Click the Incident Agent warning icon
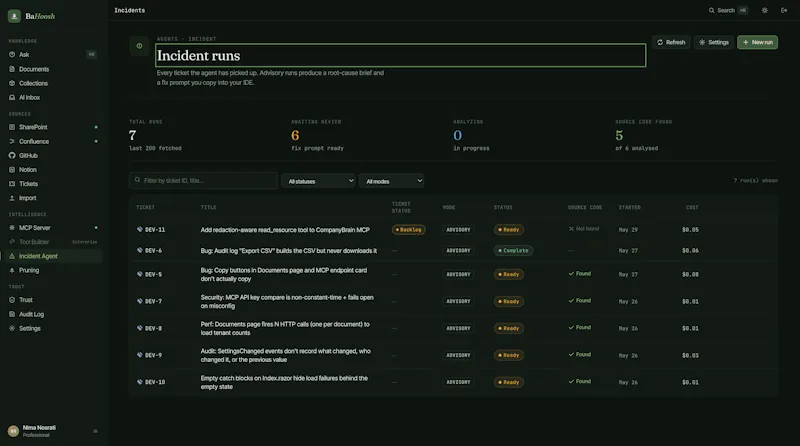Screen dimensions: 800x446 pos(12,256)
